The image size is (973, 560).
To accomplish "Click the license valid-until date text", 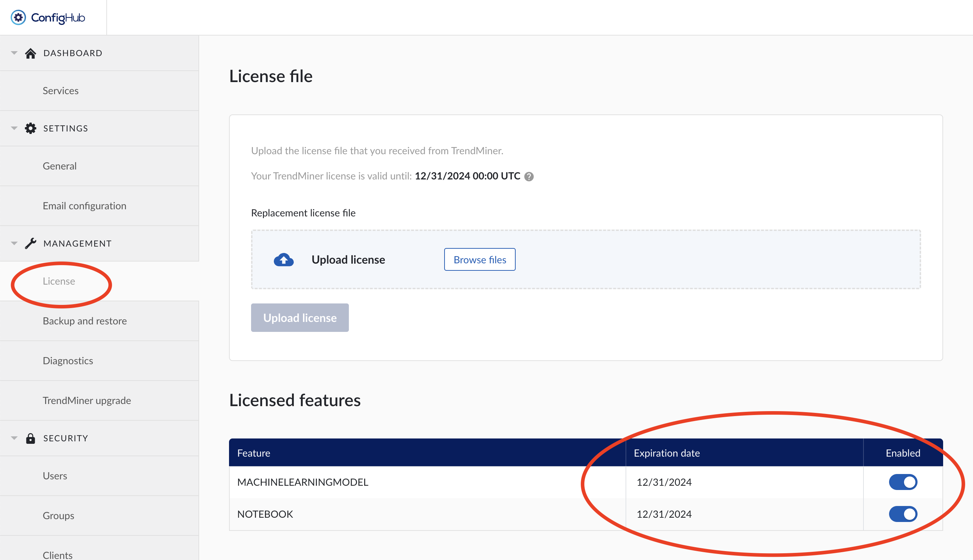I will [467, 176].
